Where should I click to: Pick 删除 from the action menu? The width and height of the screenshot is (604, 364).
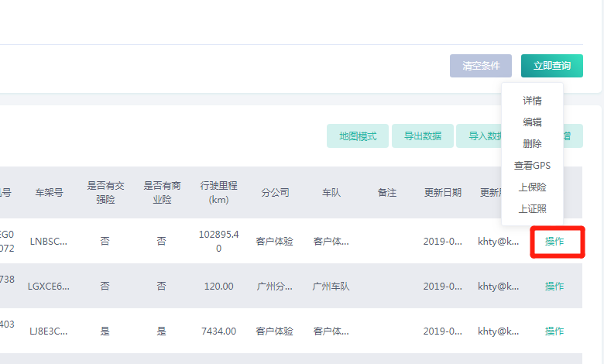click(x=532, y=144)
